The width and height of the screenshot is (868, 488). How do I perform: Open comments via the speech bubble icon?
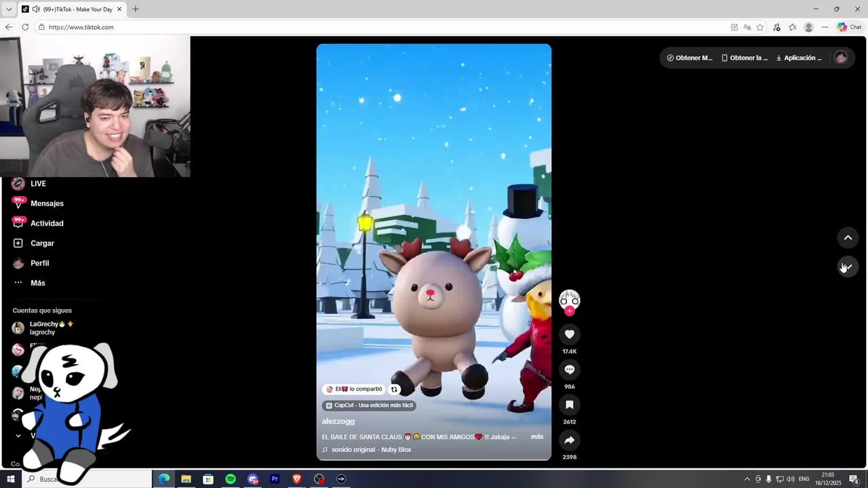pos(570,369)
